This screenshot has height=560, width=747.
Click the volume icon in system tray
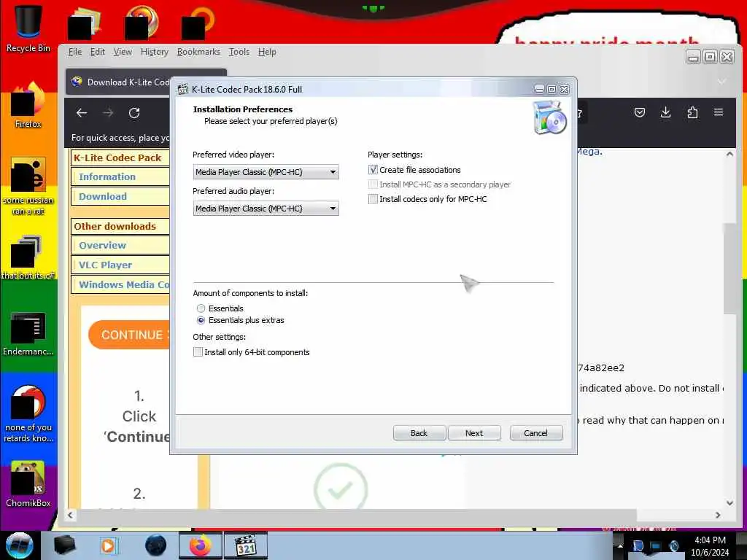pos(674,545)
